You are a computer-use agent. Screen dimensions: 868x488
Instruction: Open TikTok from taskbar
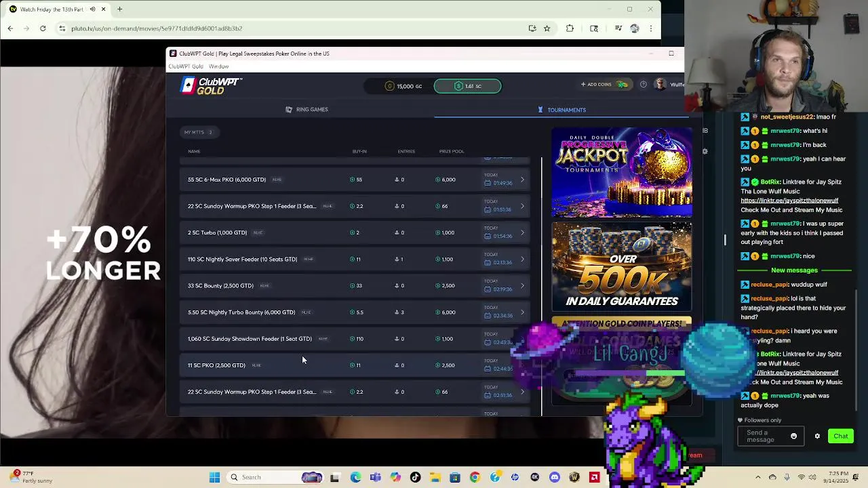415,477
